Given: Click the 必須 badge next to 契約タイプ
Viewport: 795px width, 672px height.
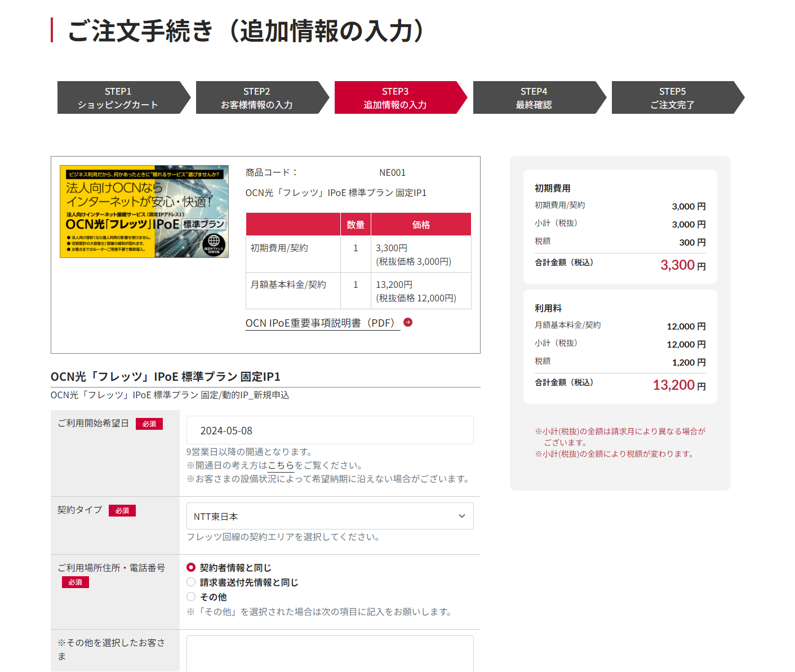Looking at the screenshot, I should point(122,510).
